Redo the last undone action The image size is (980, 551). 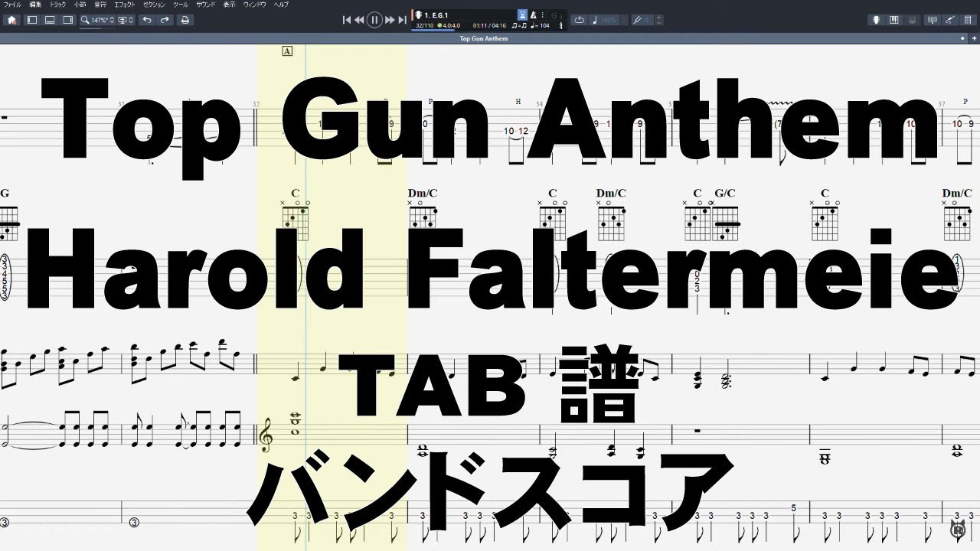[164, 20]
